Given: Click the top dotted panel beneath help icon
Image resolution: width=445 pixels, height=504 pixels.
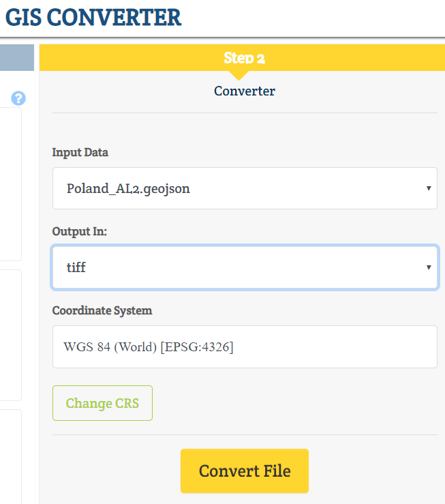Looking at the screenshot, I should [x=11, y=184].
